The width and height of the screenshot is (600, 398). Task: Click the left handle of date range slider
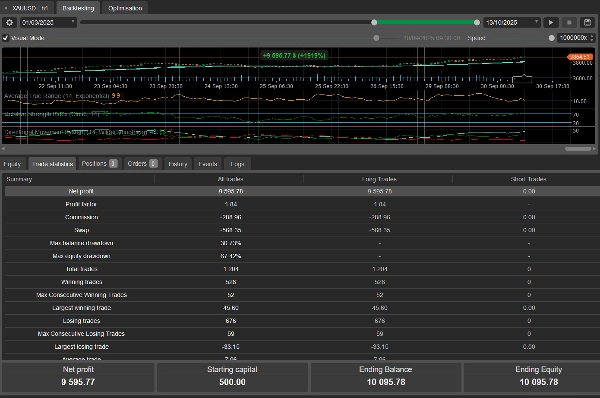pyautogui.click(x=374, y=23)
